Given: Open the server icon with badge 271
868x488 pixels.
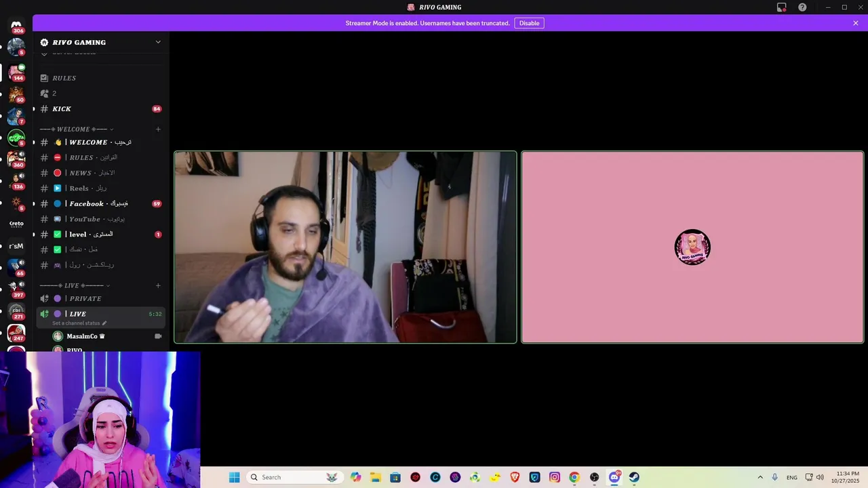Looking at the screenshot, I should coord(16,311).
